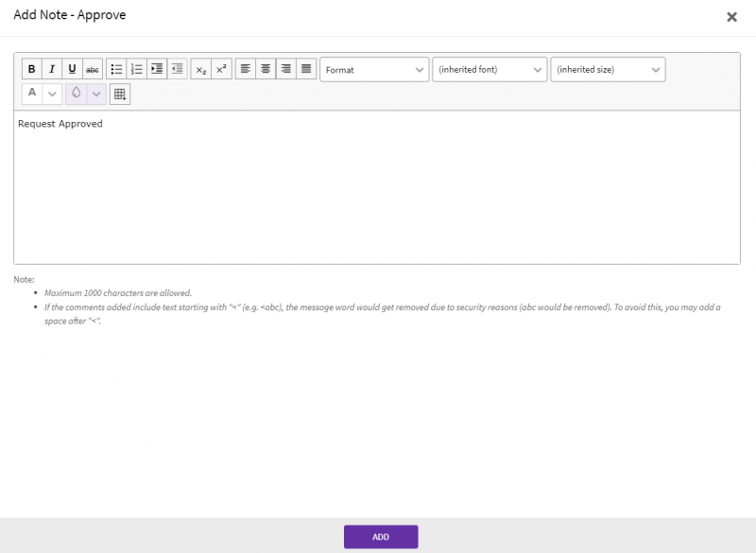Viewport: 756px width, 553px height.
Task: Toggle bold formatting
Action: coord(31,68)
